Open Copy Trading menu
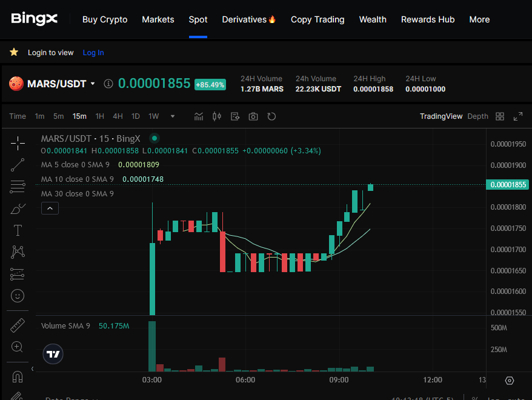The image size is (532, 400). tap(318, 19)
